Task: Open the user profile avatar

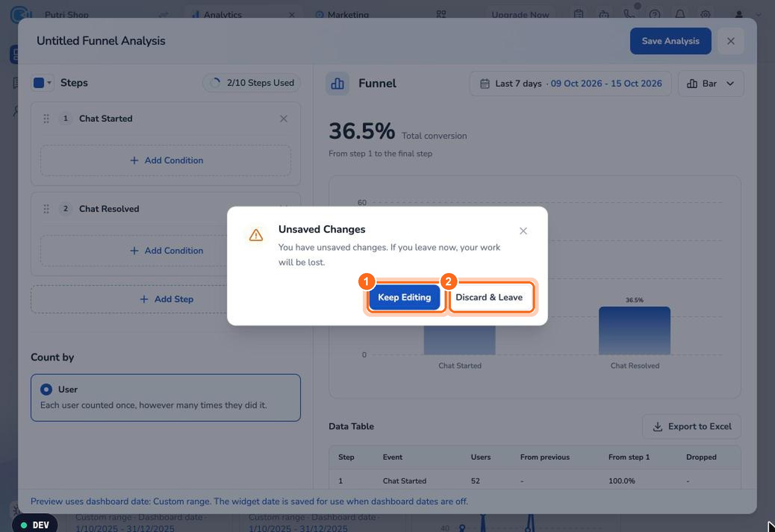Action: [738, 15]
